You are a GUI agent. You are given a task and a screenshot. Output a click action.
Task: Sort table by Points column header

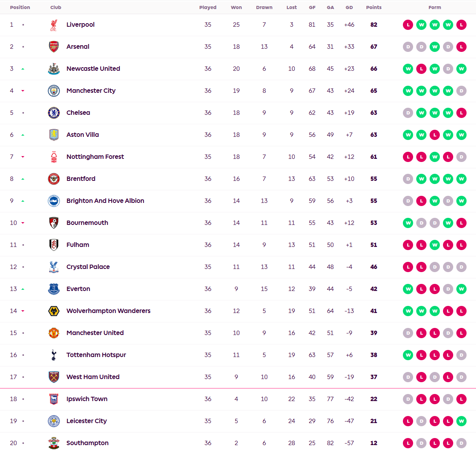pyautogui.click(x=374, y=7)
